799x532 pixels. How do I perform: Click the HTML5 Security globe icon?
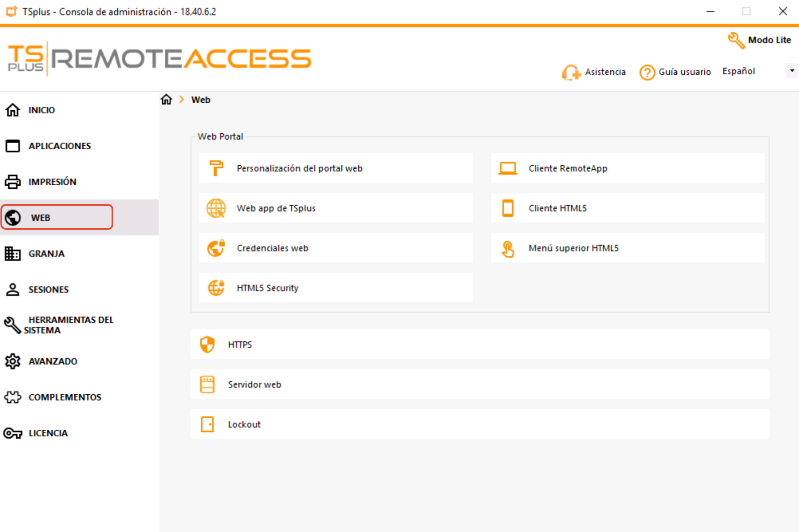(216, 288)
